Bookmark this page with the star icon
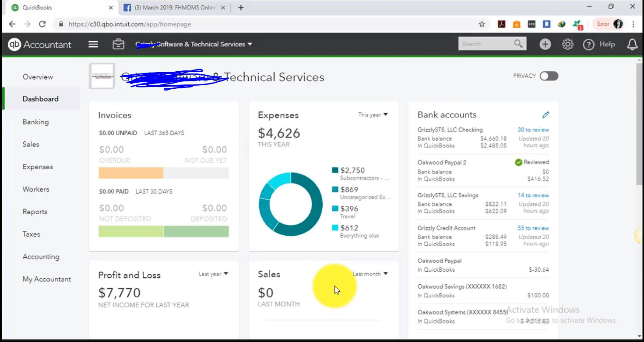 (x=482, y=24)
